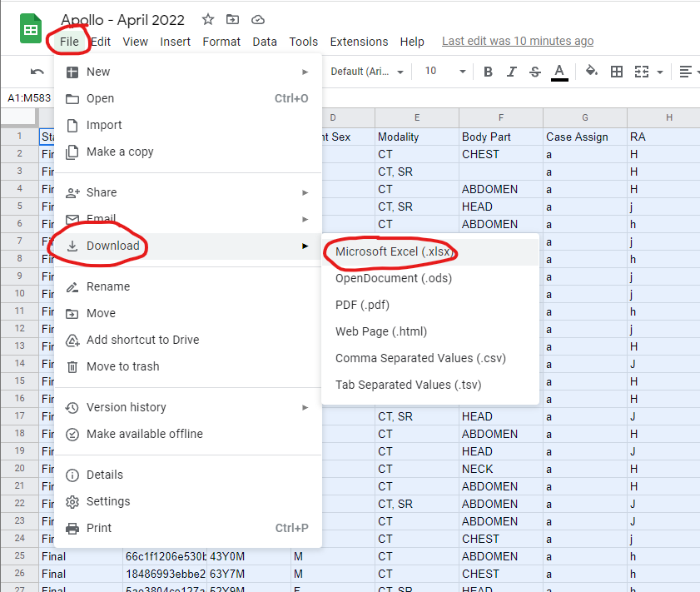The width and height of the screenshot is (700, 592).
Task: Select Rename in the File menu
Action: pos(188,286)
